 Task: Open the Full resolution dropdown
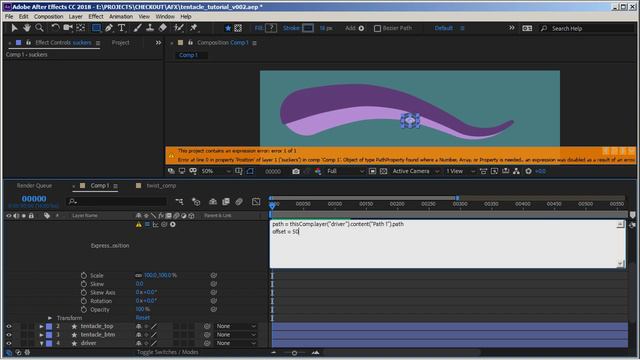point(346,171)
